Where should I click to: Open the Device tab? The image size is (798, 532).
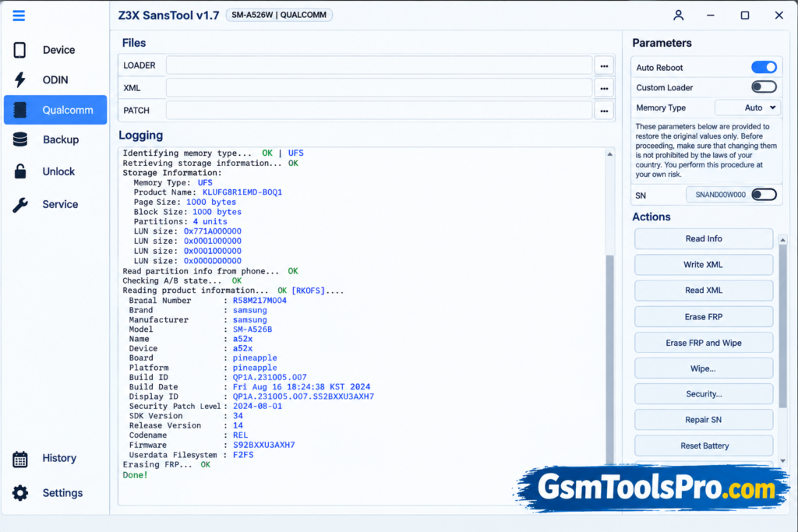[55, 50]
